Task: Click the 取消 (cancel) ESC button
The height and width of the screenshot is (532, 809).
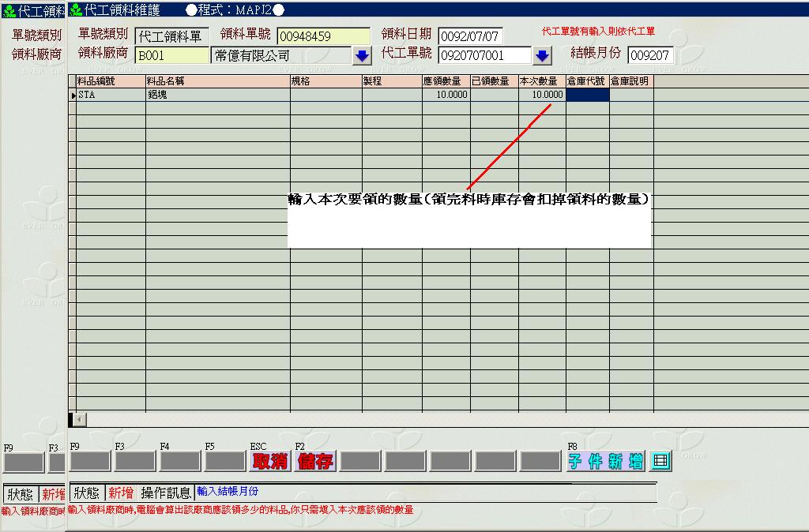Action: click(x=270, y=462)
